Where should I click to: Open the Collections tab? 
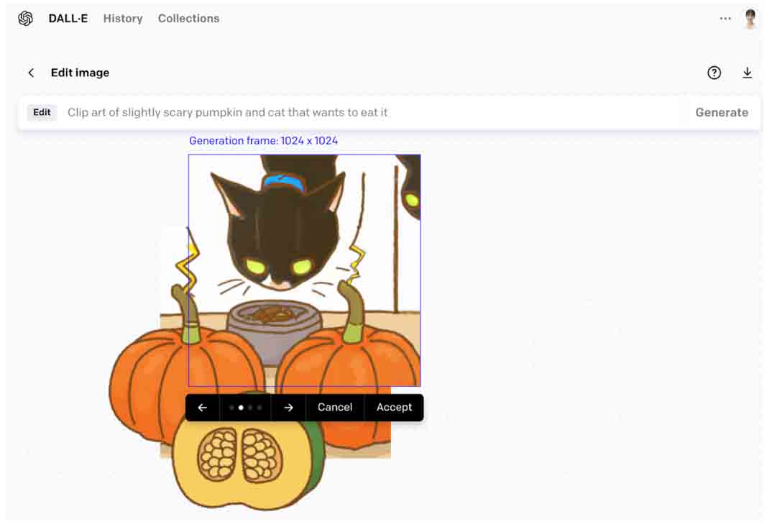(x=188, y=19)
